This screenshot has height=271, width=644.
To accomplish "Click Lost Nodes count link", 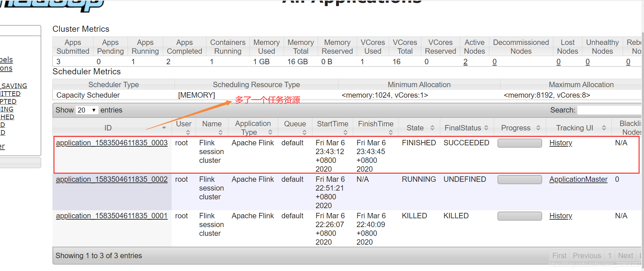I will coord(559,62).
